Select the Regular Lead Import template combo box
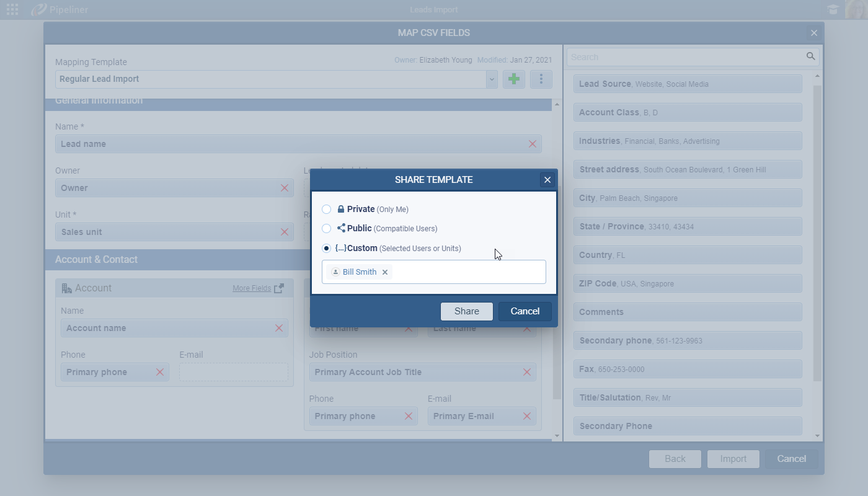 270,79
